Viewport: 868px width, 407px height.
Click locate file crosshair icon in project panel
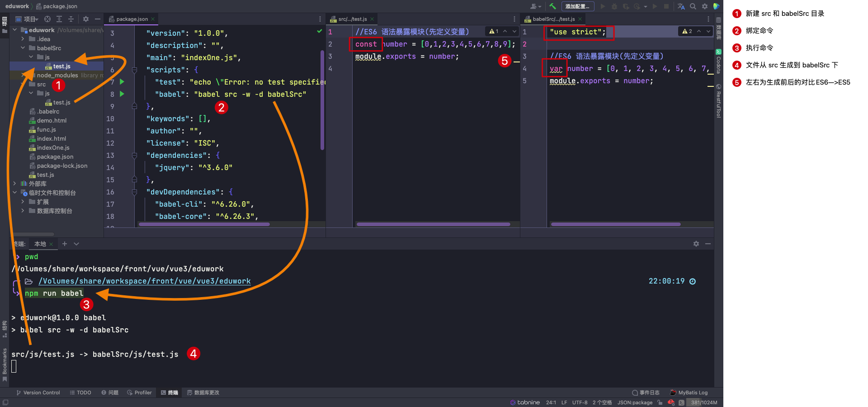(47, 19)
